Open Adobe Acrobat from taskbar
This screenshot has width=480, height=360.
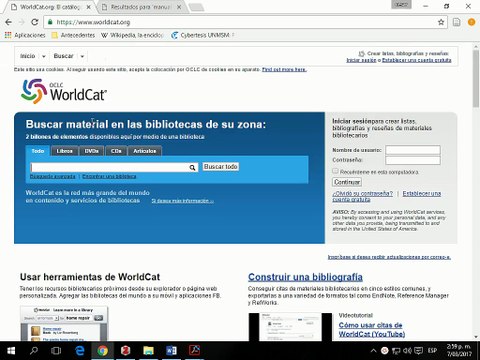tap(194, 351)
